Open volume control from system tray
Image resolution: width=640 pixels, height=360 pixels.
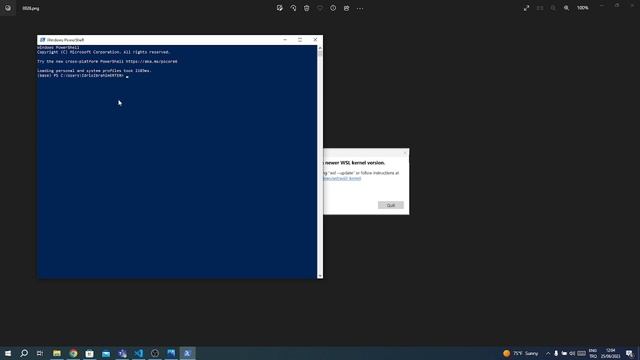coord(572,353)
